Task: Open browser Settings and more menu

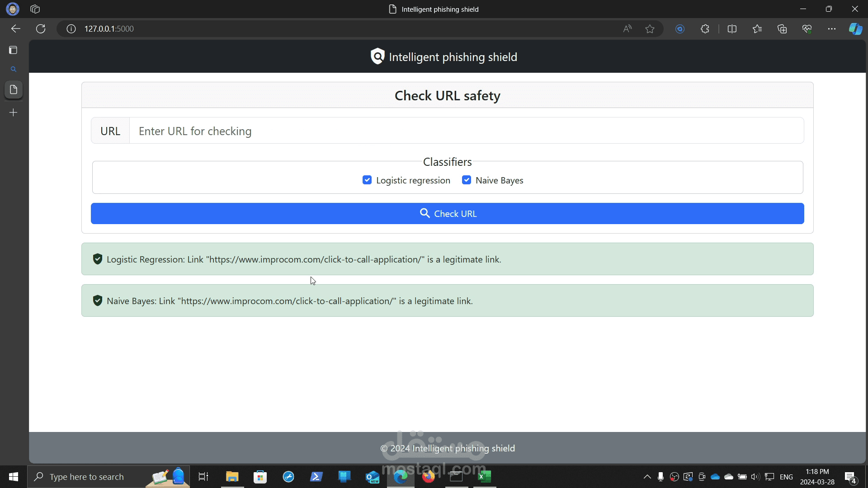Action: coord(831,29)
